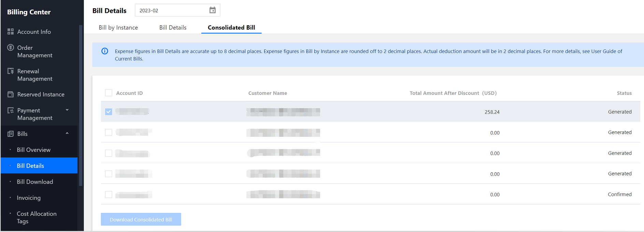Click the Order Management coin icon
This screenshot has width=644, height=232.
point(11,47)
